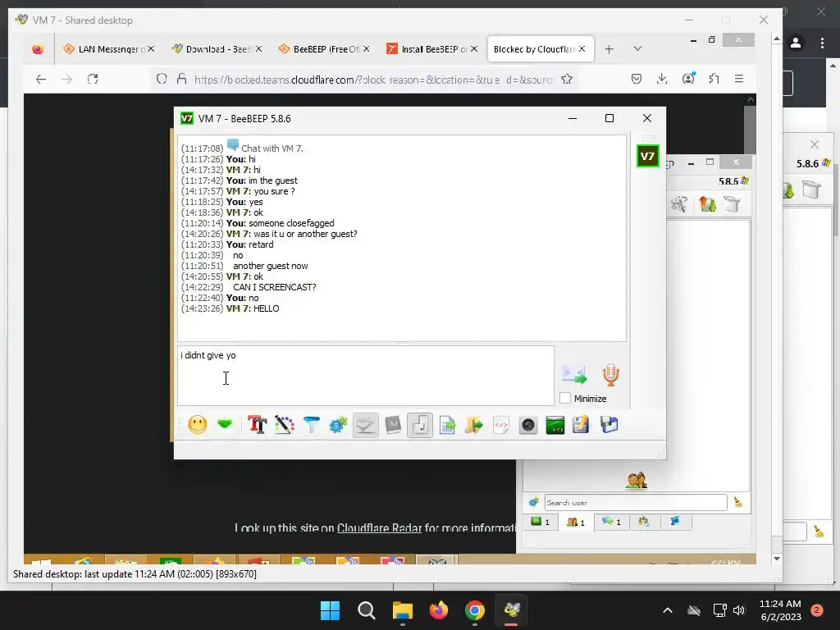Click the taskbar clock 11:24 AM
The image size is (840, 630).
780,604
